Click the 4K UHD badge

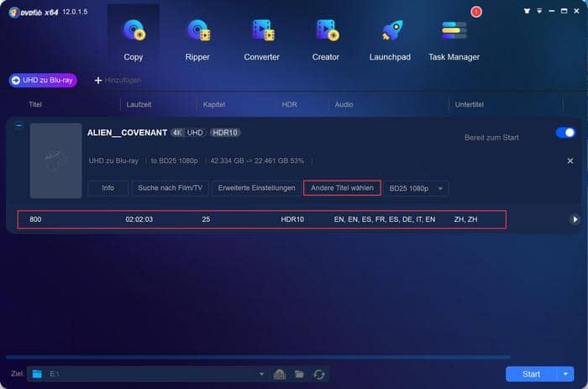[188, 133]
